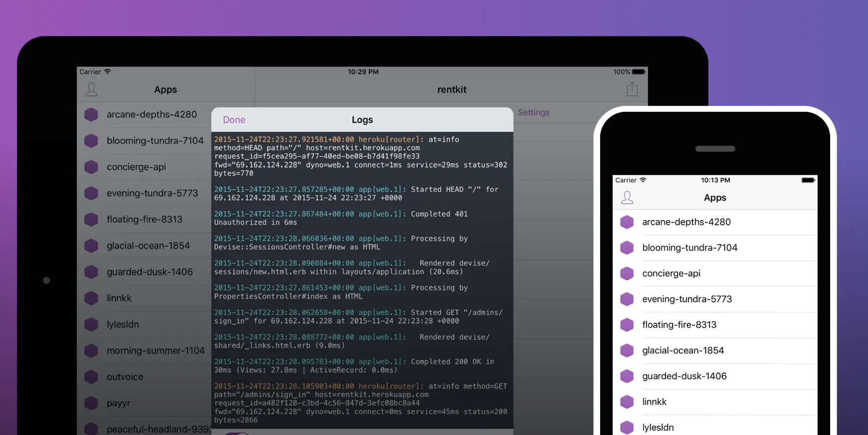Click log entry 'Started GET "/admins/sign_in"'

tap(359, 317)
